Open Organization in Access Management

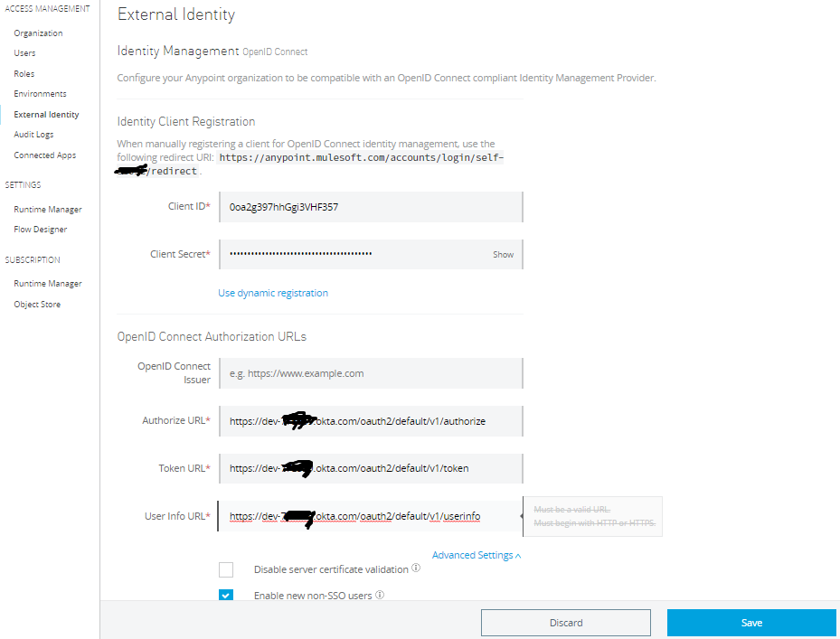[38, 33]
